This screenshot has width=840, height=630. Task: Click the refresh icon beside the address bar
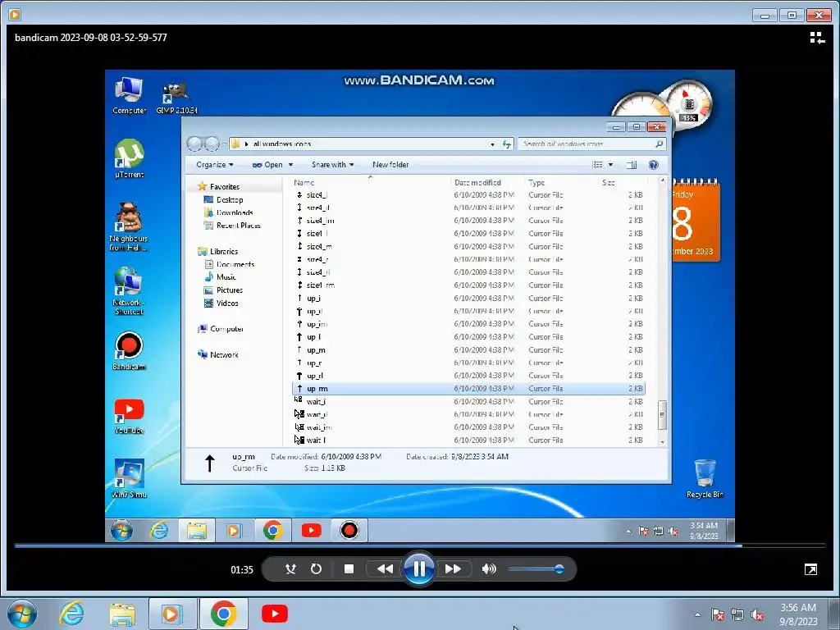(507, 144)
